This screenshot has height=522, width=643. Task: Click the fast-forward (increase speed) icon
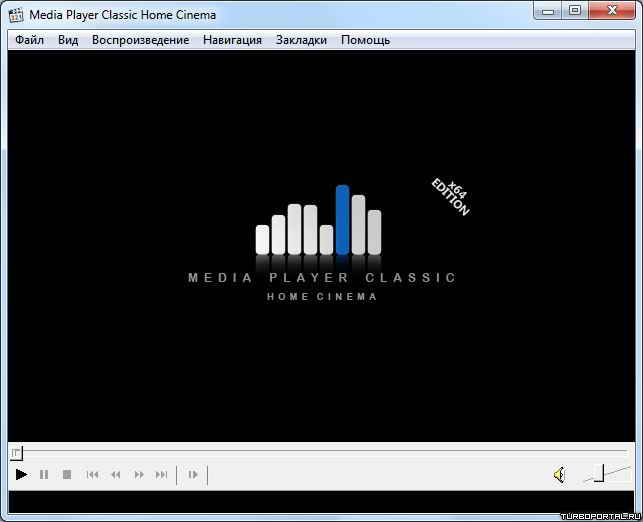coord(139,475)
